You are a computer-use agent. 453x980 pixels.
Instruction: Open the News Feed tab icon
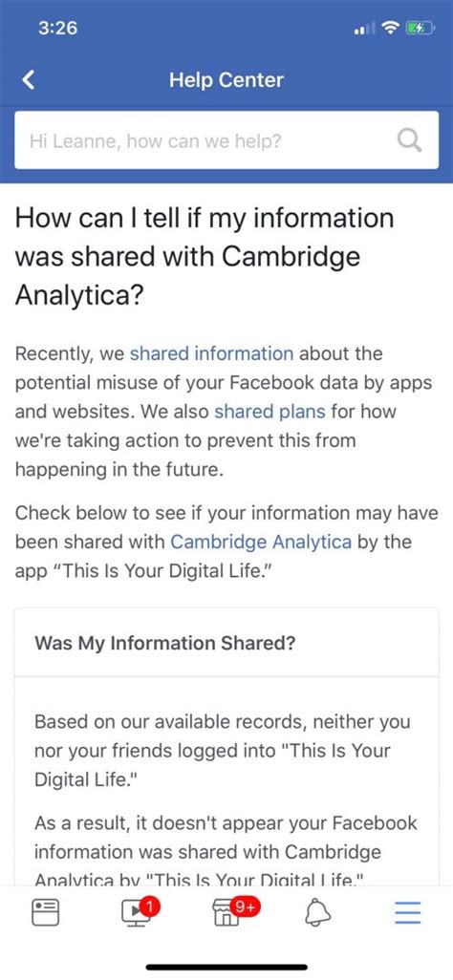click(x=46, y=913)
